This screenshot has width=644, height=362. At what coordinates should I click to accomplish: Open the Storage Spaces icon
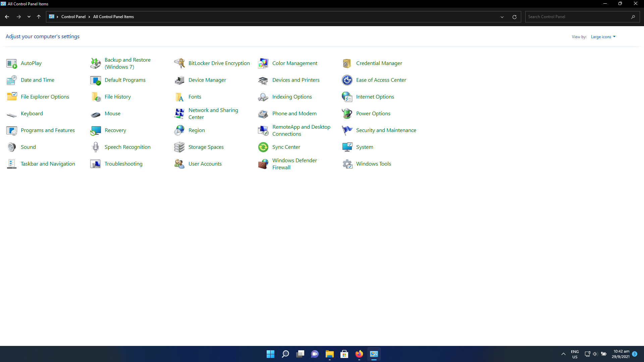[179, 147]
